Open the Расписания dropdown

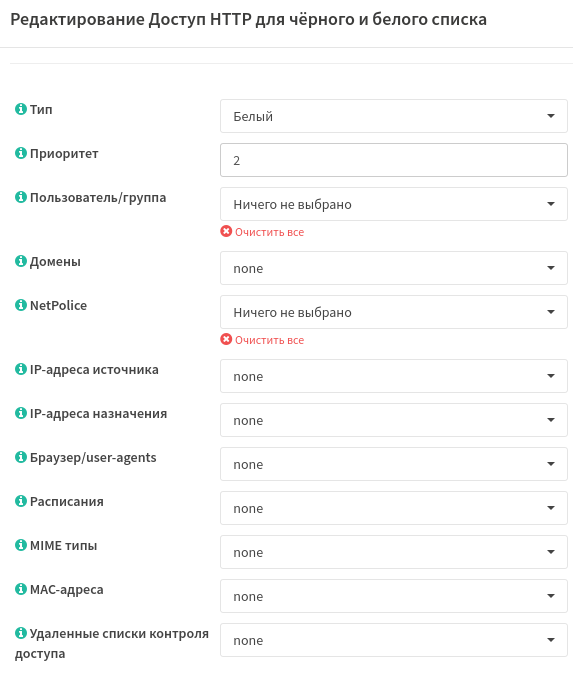(394, 508)
